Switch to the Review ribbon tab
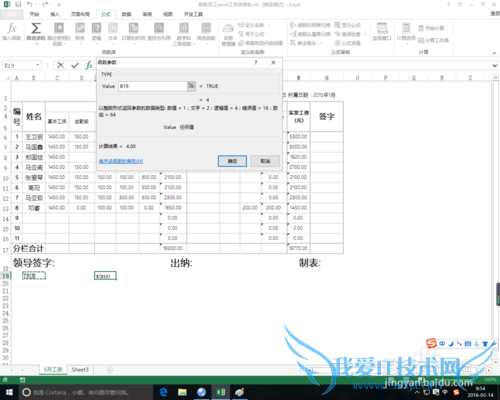Image resolution: width=500 pixels, height=400 pixels. click(x=147, y=14)
